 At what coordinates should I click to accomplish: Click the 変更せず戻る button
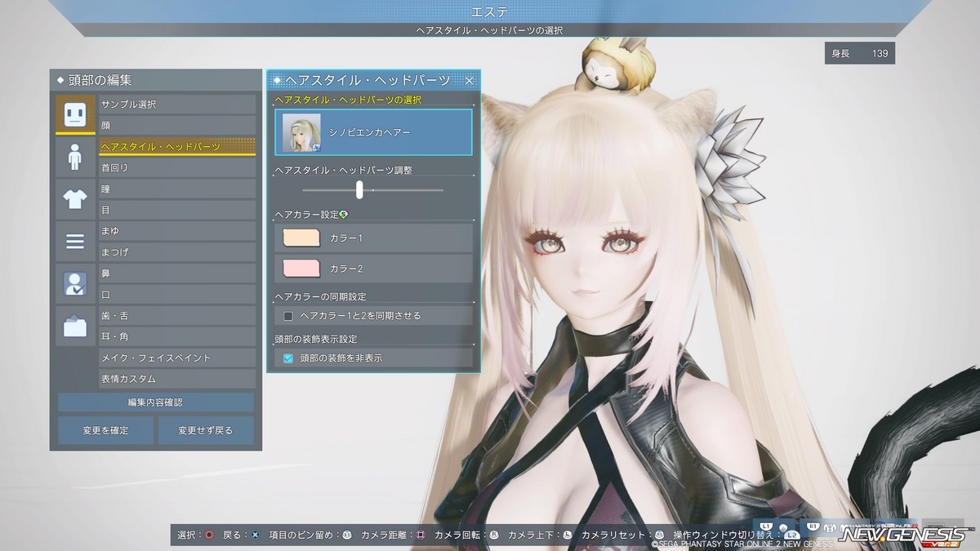tap(206, 430)
